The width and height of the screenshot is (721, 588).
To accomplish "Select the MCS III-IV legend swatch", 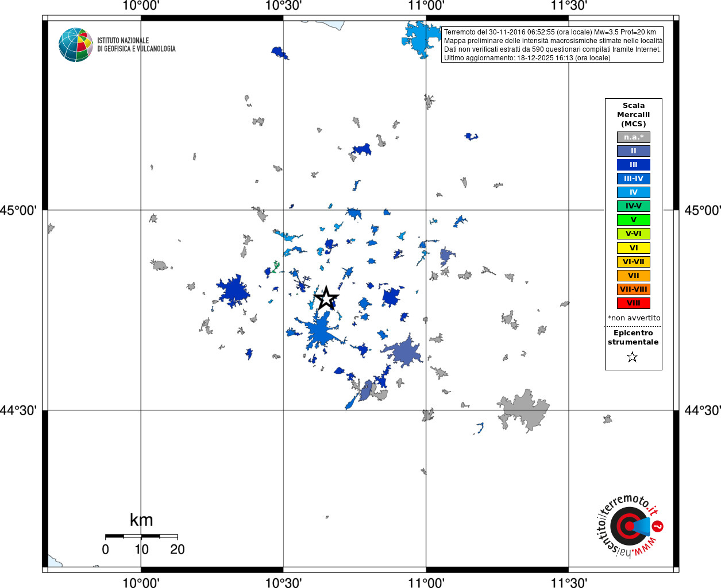I will 634,179.
